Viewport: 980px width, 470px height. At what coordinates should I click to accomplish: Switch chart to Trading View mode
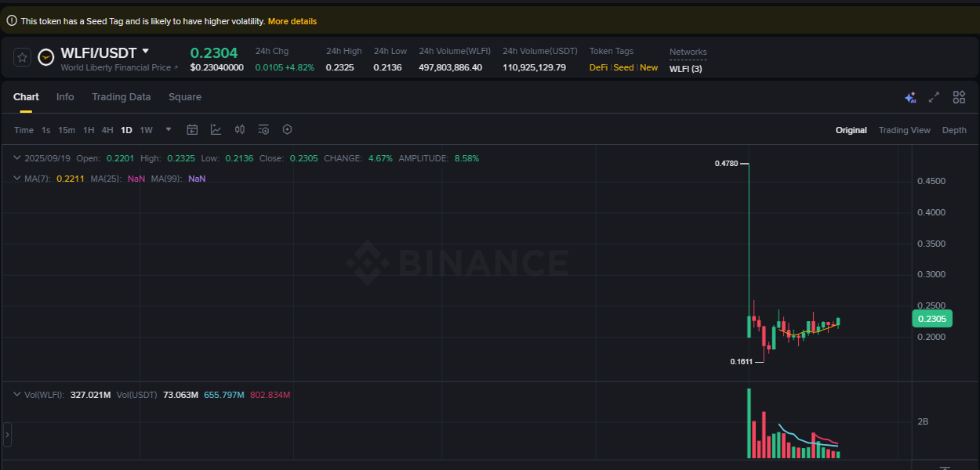pos(904,129)
